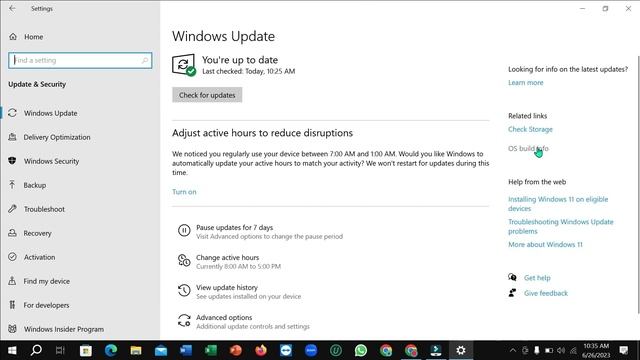Select Pause updates for 7 days
Image resolution: width=640 pixels, height=360 pixels.
coord(234,228)
